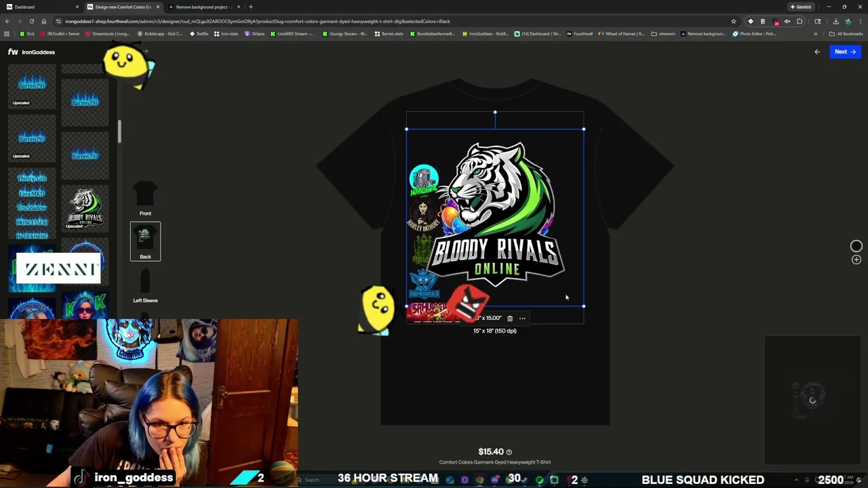The image size is (868, 488).
Task: Switch to Remove background project tab
Action: tap(203, 7)
